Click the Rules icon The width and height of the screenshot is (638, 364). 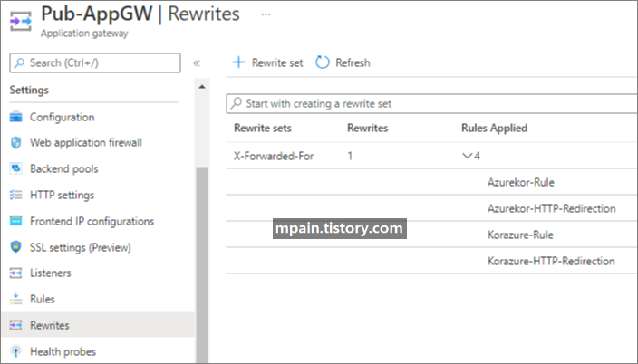(16, 299)
